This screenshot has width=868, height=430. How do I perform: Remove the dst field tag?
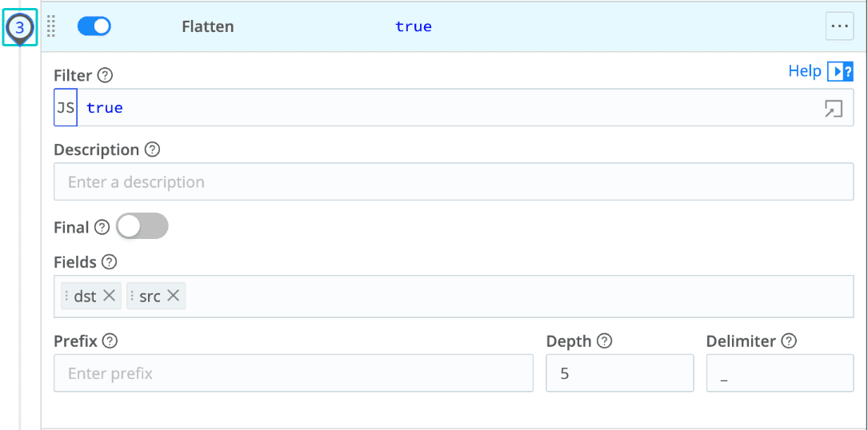pyautogui.click(x=110, y=296)
